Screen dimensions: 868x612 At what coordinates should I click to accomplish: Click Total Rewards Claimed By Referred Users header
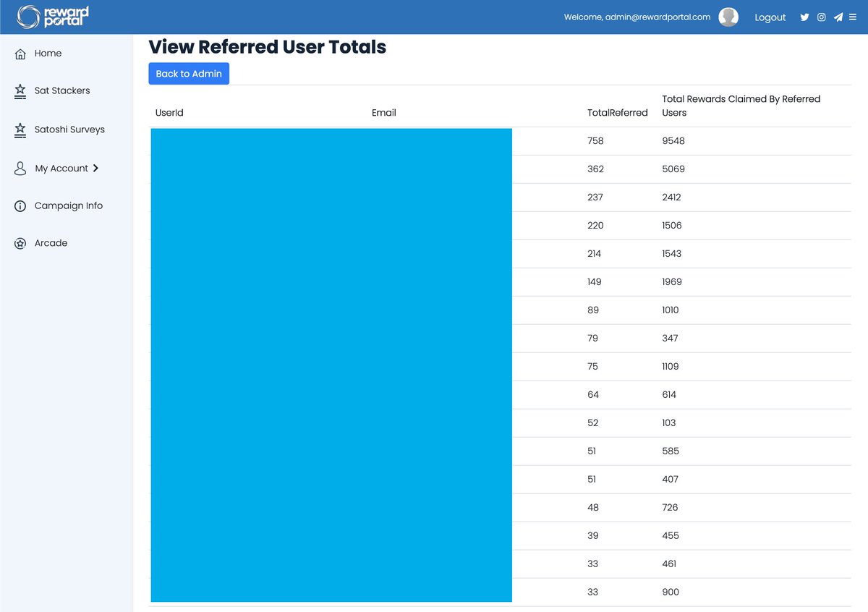click(x=741, y=106)
